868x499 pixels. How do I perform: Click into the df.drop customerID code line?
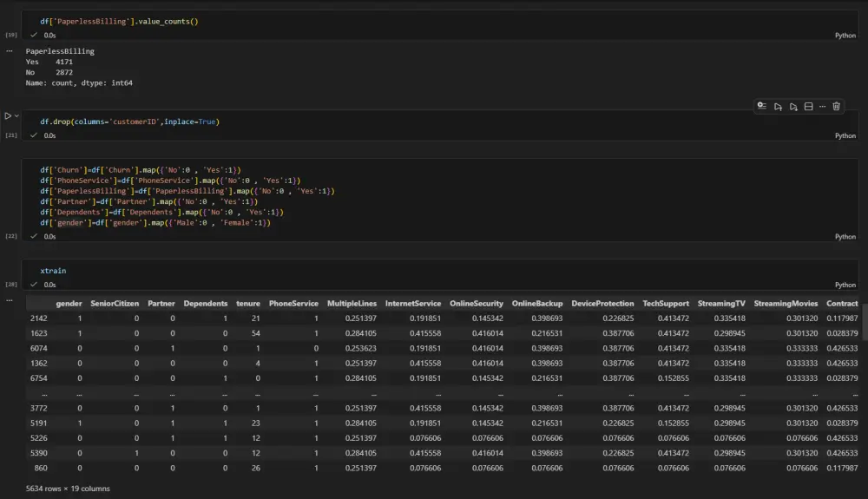pyautogui.click(x=129, y=121)
